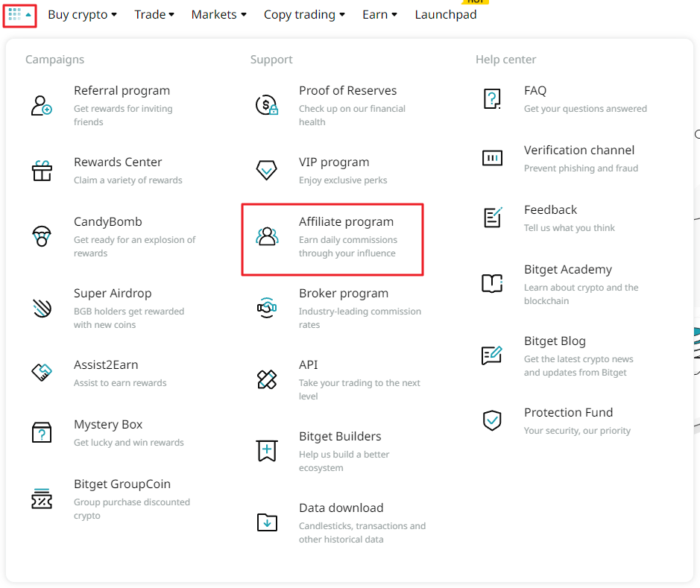The width and height of the screenshot is (700, 588).
Task: Click 'Claim a variety of rewards' text
Action: click(x=127, y=180)
